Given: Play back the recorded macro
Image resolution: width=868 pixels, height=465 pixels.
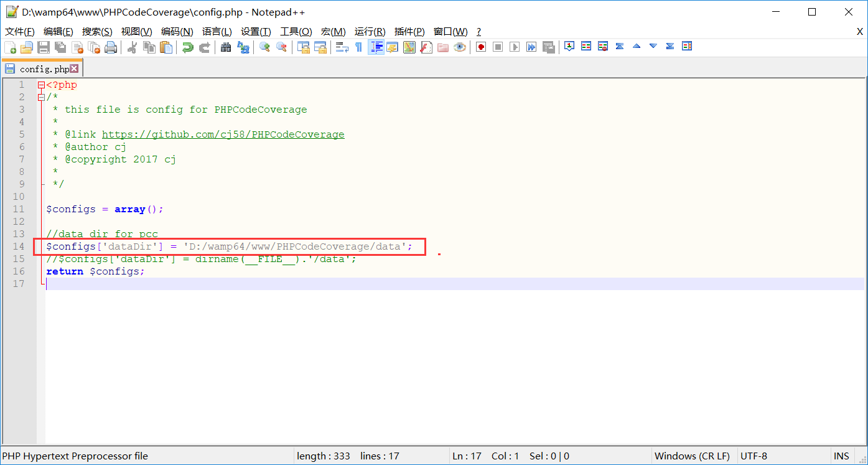Looking at the screenshot, I should click(x=515, y=47).
